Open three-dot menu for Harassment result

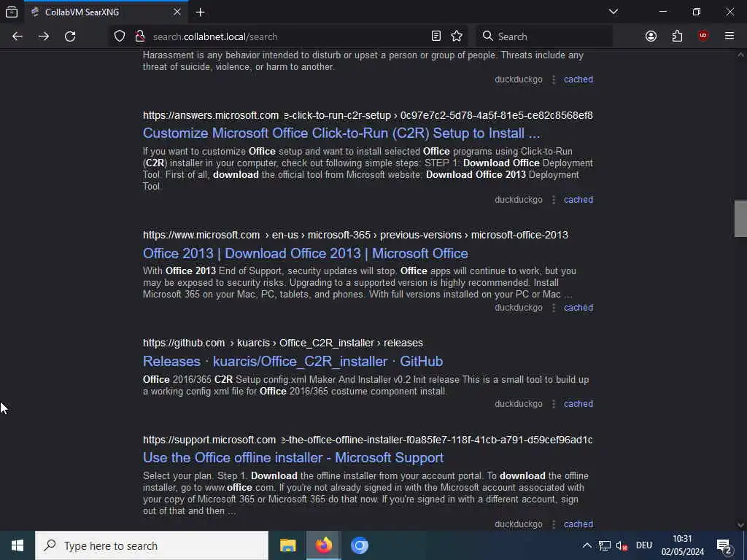point(553,79)
